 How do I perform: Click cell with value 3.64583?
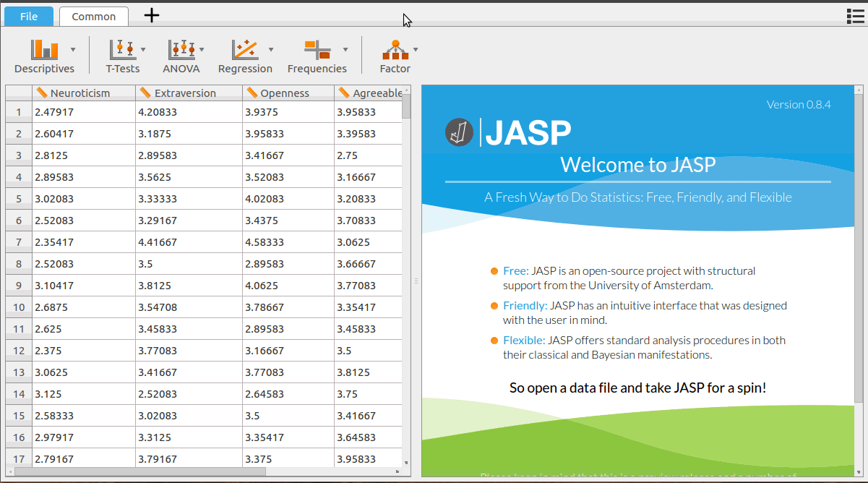tap(368, 437)
